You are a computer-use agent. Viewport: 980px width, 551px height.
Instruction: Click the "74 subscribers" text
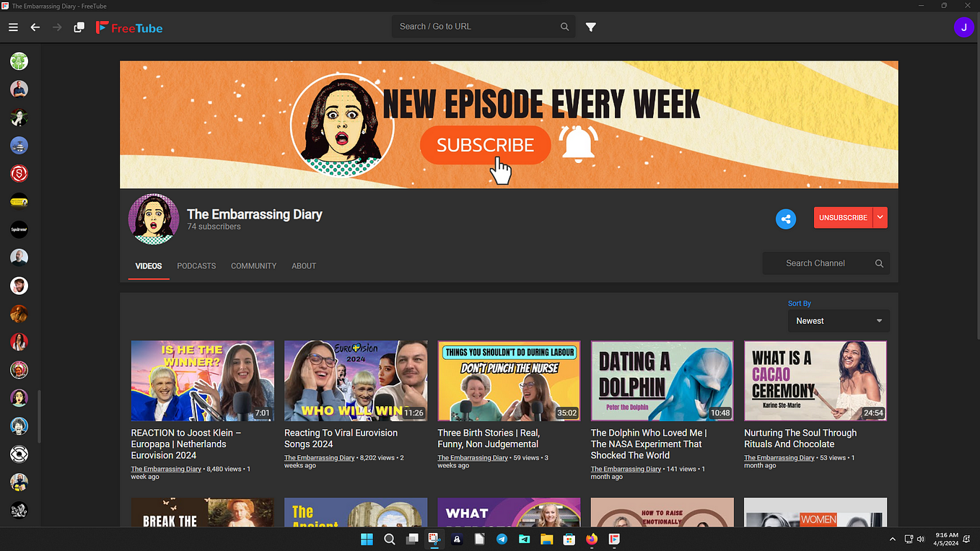coord(214,226)
